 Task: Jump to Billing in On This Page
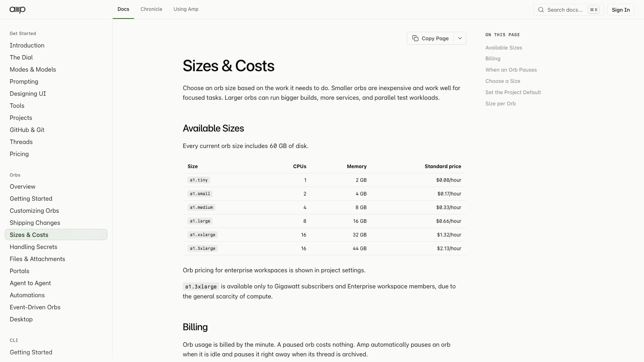coord(493,58)
